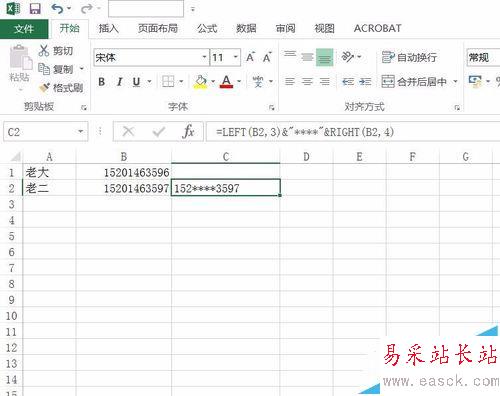The image size is (500, 396).
Task: Increase indent of cell content
Action: click(365, 81)
